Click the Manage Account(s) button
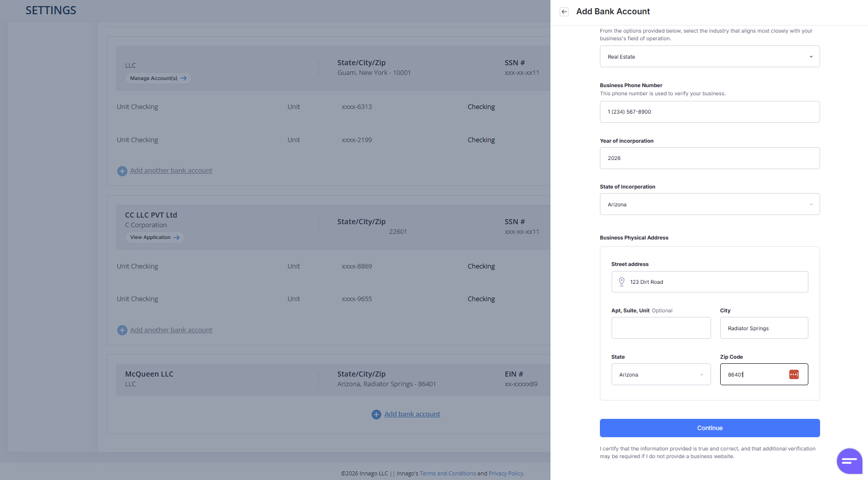The height and width of the screenshot is (480, 868). coord(158,78)
